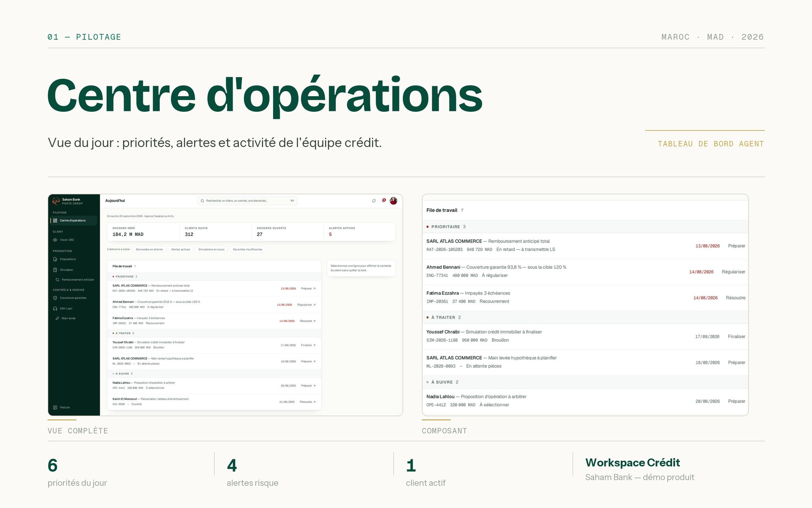Click Préparer on the Nadia Lahlou row in the component view
The image size is (812, 508).
pos(737,401)
